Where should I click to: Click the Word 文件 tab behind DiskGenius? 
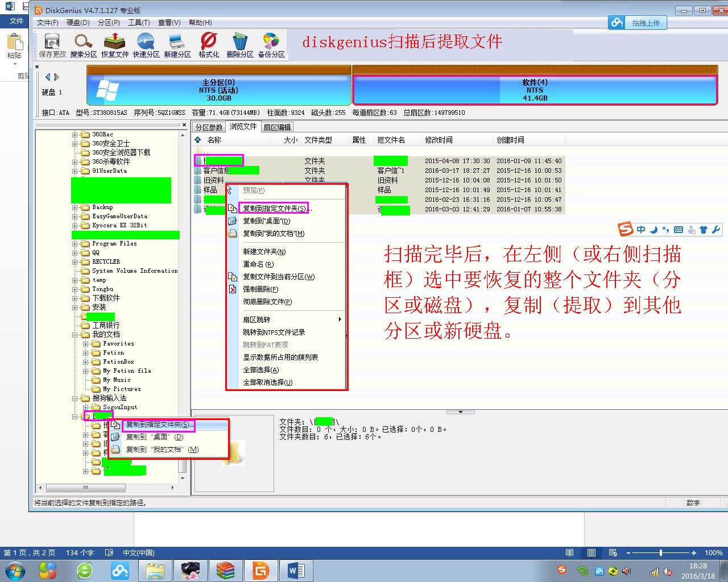pos(15,21)
